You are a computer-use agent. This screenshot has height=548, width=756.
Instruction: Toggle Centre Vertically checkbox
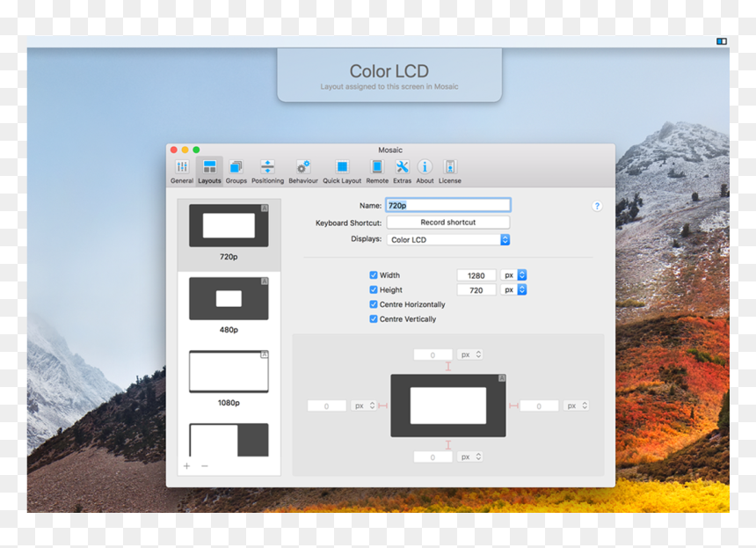[374, 318]
